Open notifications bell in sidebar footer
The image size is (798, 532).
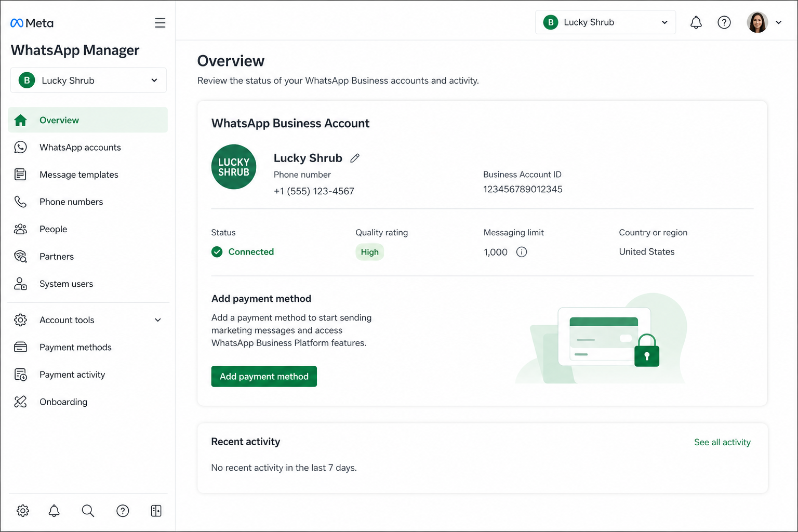pyautogui.click(x=54, y=511)
